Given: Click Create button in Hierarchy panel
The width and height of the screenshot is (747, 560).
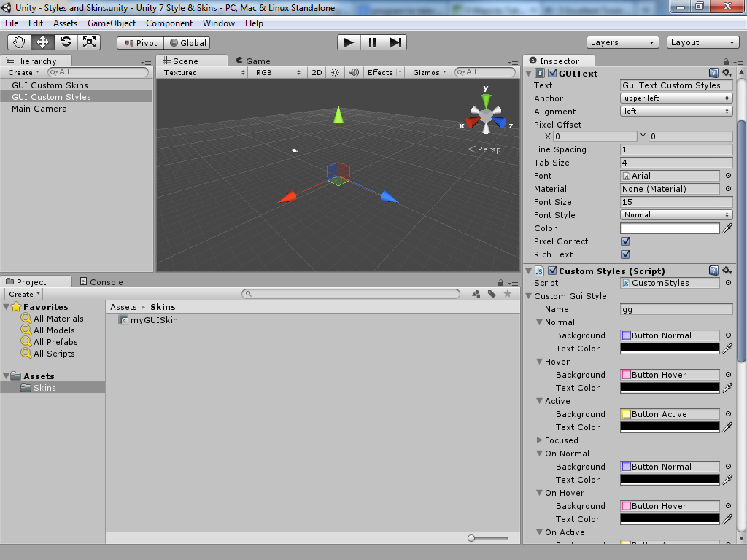Looking at the screenshot, I should pyautogui.click(x=23, y=72).
